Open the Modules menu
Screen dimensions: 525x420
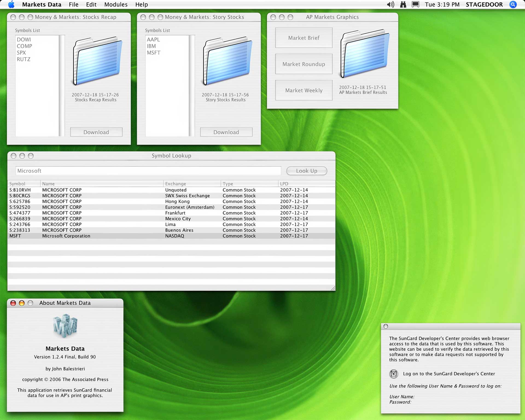tap(116, 4)
